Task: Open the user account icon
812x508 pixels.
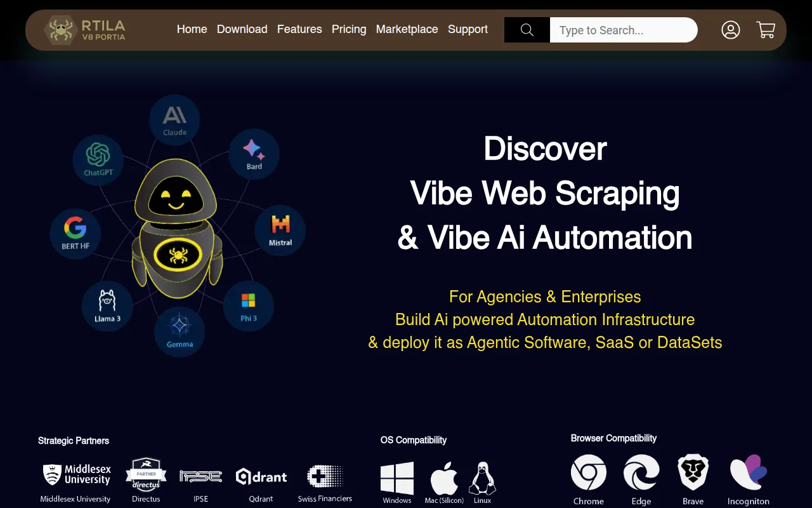Action: click(x=731, y=30)
